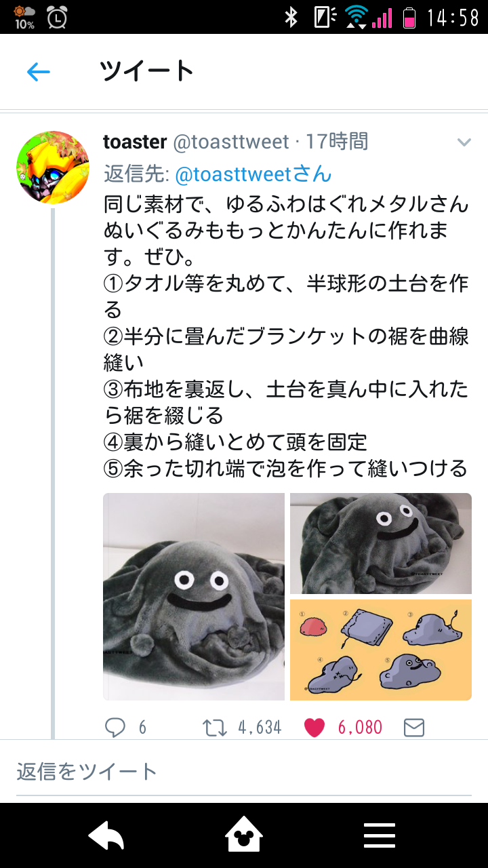
Task: Open the battery indicator in status bar
Action: [x=409, y=17]
